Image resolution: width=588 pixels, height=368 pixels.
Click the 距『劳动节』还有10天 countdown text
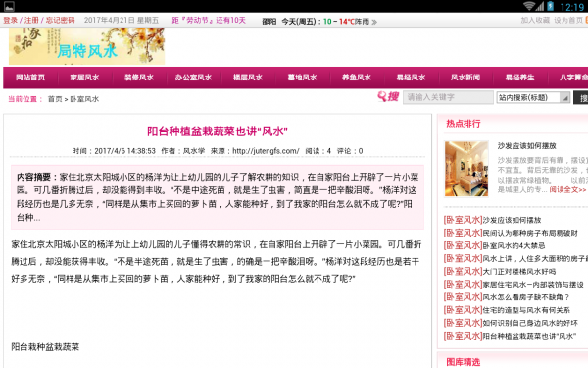tap(209, 20)
